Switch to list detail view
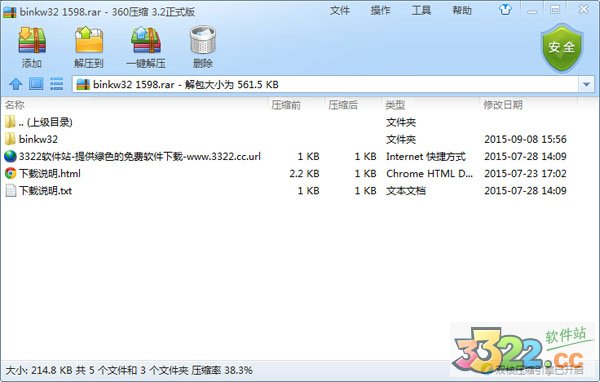This screenshot has height=382, width=600. tap(57, 84)
